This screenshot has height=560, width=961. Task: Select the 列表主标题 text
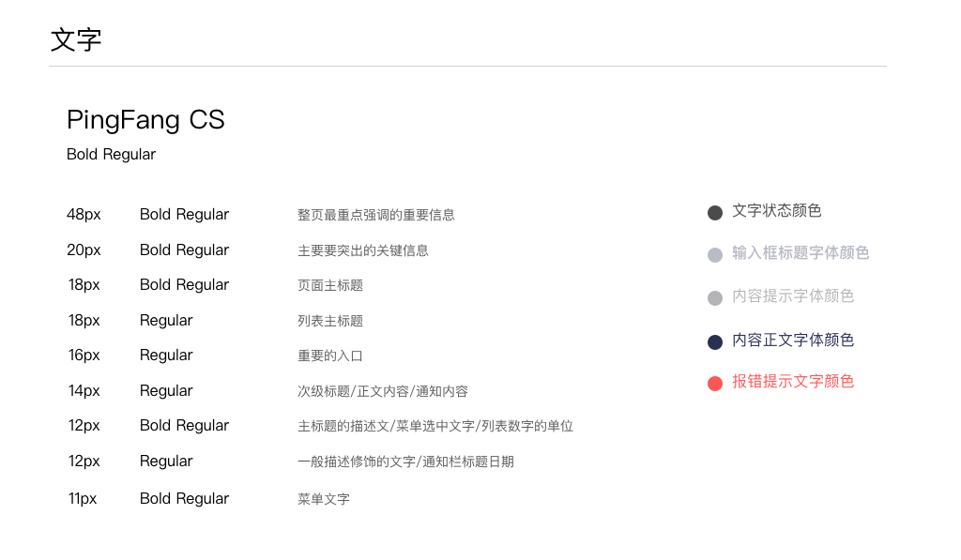[x=330, y=321]
